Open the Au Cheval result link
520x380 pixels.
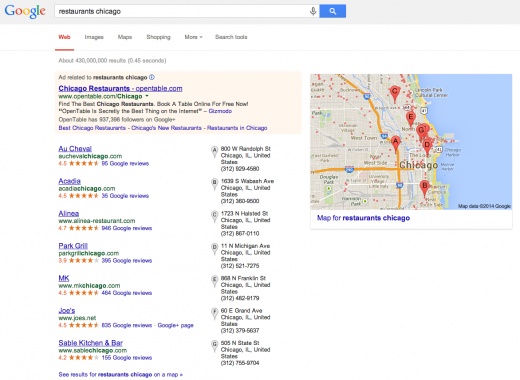point(75,149)
